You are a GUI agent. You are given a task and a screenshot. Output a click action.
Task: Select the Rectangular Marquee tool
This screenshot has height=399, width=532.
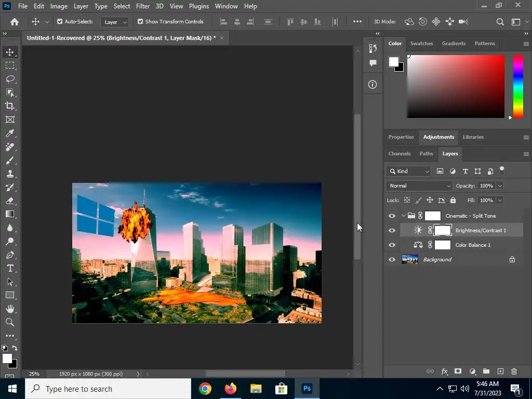(10, 65)
